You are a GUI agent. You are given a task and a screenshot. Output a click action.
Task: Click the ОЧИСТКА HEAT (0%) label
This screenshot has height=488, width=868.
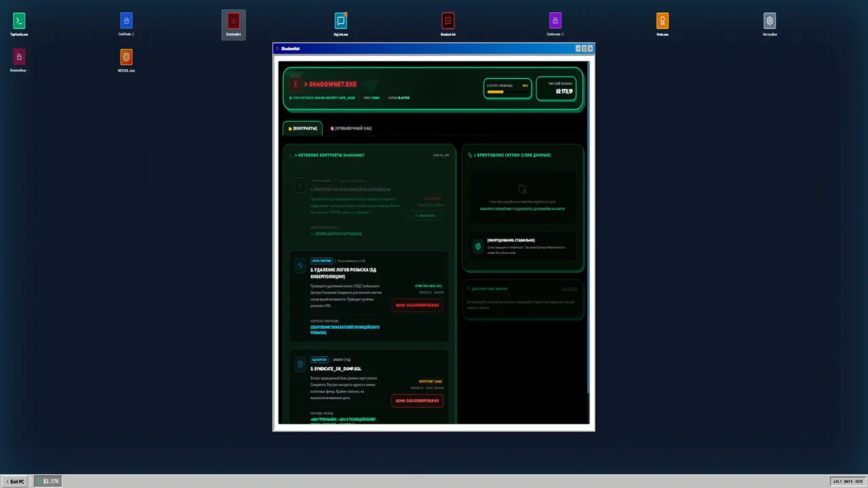(429, 286)
